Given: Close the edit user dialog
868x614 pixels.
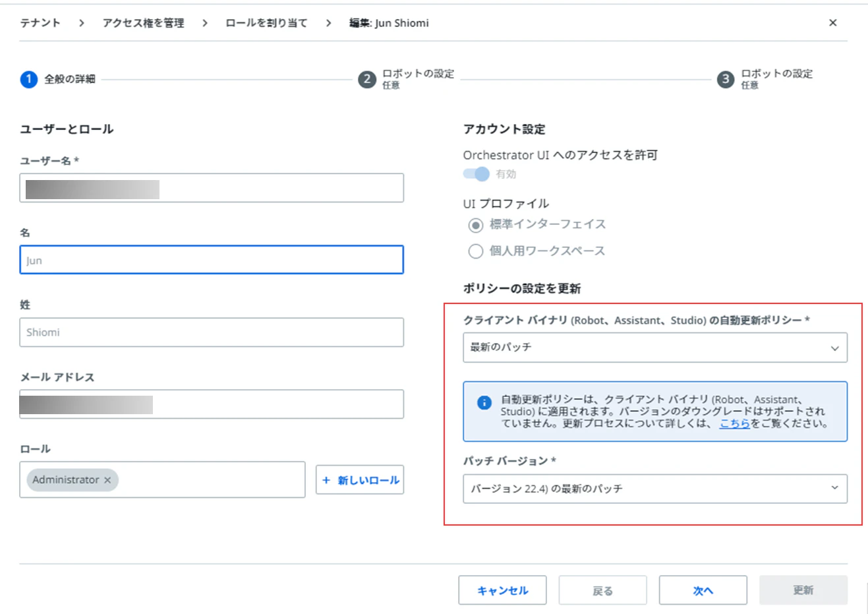Looking at the screenshot, I should click(x=833, y=23).
